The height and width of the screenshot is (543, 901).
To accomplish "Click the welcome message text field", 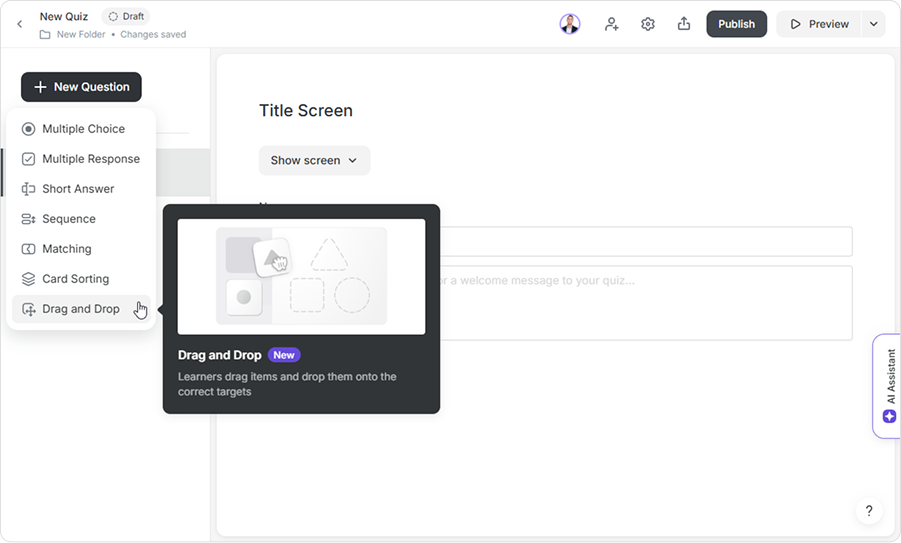I will tap(640, 302).
